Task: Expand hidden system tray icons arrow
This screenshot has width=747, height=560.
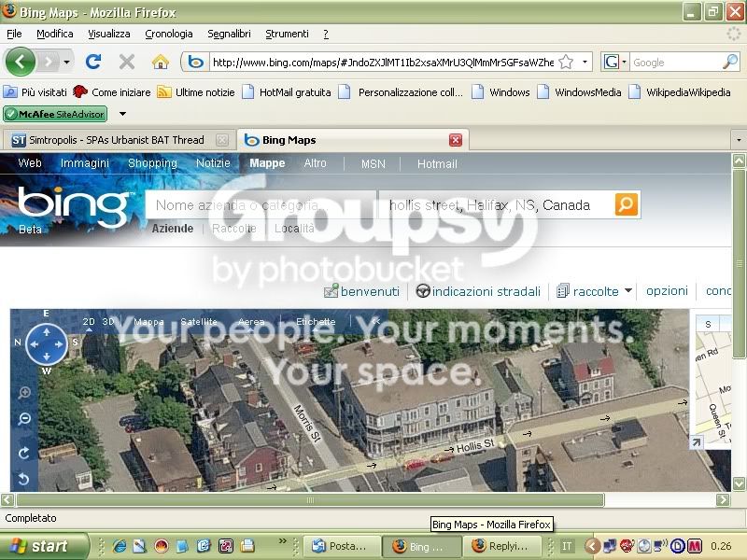Action: [592, 546]
